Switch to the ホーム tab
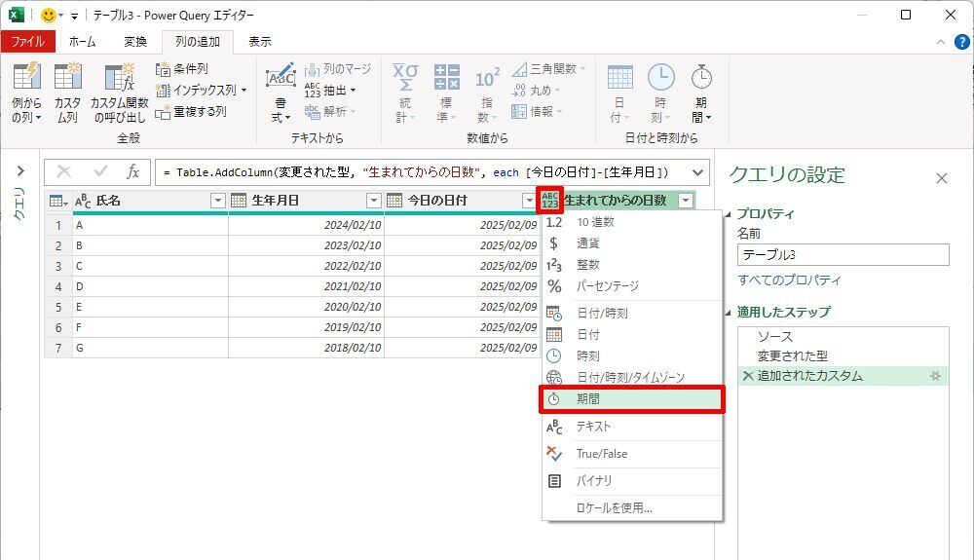Viewport: 974px width, 560px height. 82,42
